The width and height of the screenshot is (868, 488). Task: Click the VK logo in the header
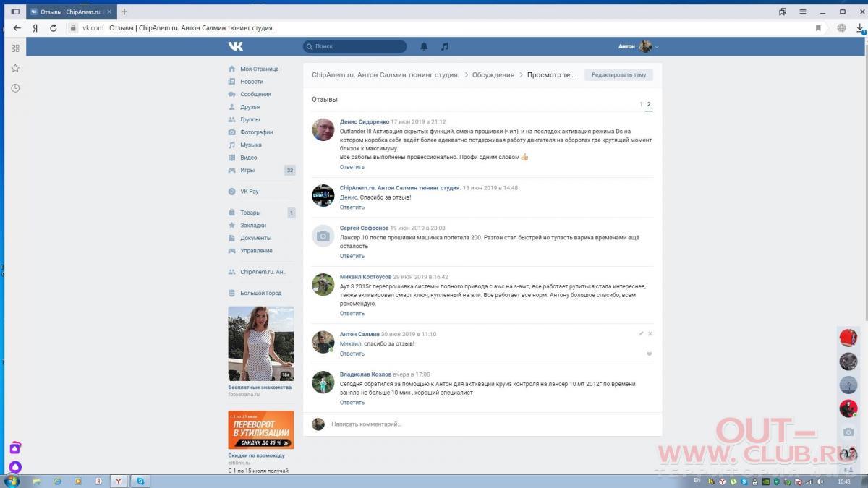coord(236,46)
